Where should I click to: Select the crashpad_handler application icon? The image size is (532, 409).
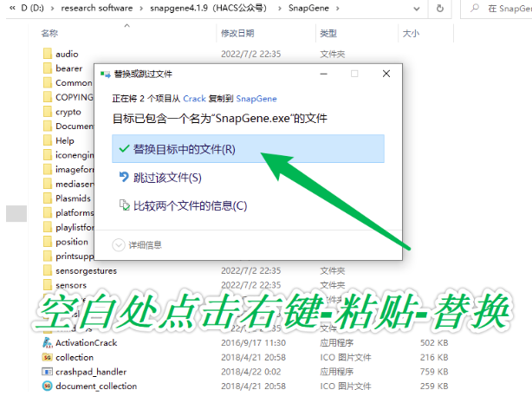(48, 372)
